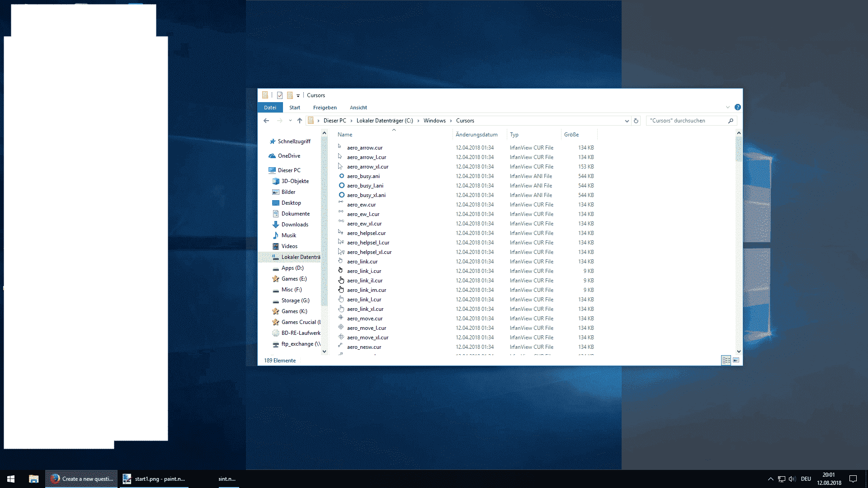Select Schnellzugriff in navigation pane
868x488 pixels.
pyautogui.click(x=294, y=141)
